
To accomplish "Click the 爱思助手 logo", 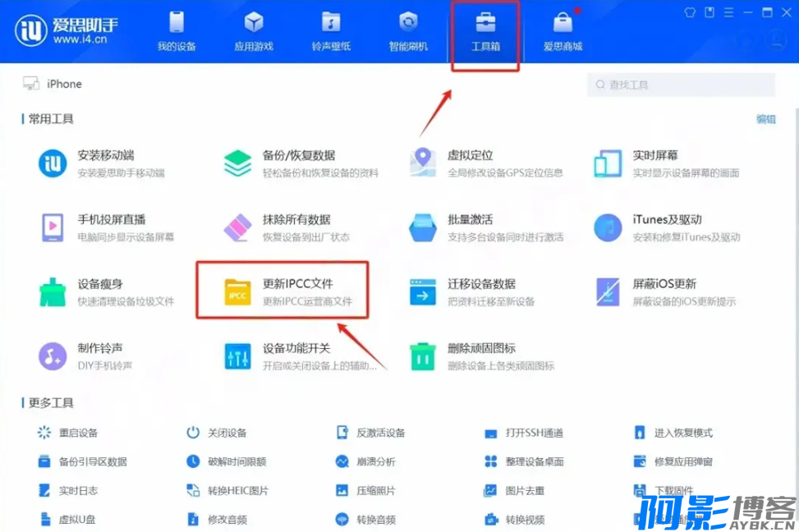I will [x=67, y=30].
